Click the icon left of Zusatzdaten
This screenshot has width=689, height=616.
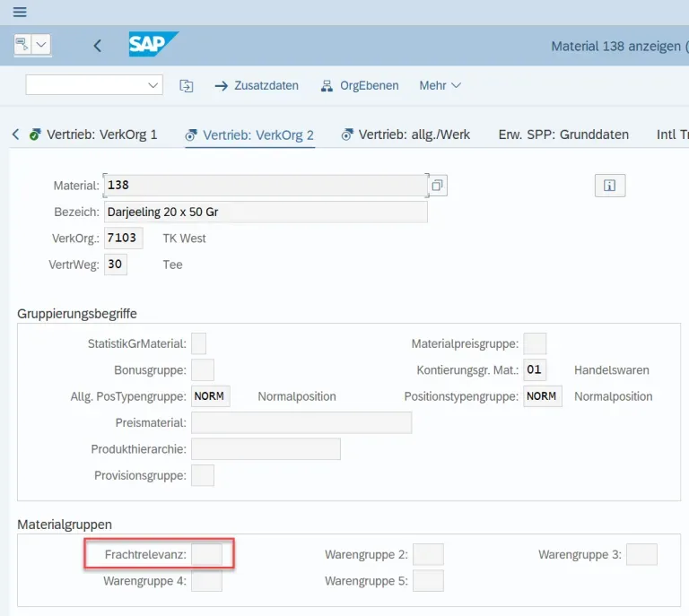187,85
